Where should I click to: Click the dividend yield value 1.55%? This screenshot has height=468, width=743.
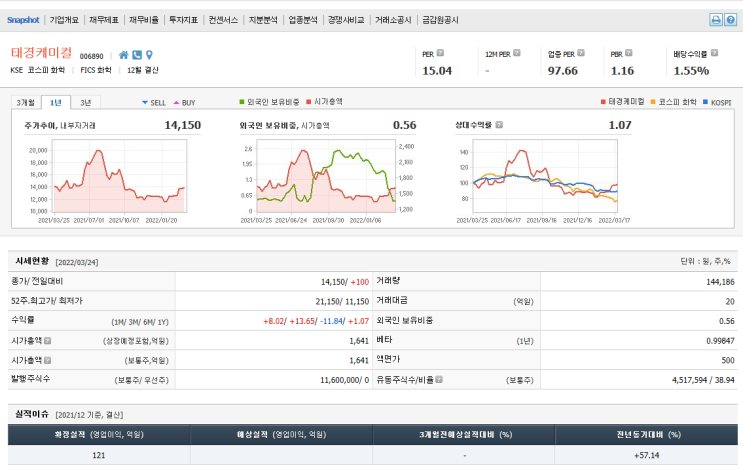(691, 71)
